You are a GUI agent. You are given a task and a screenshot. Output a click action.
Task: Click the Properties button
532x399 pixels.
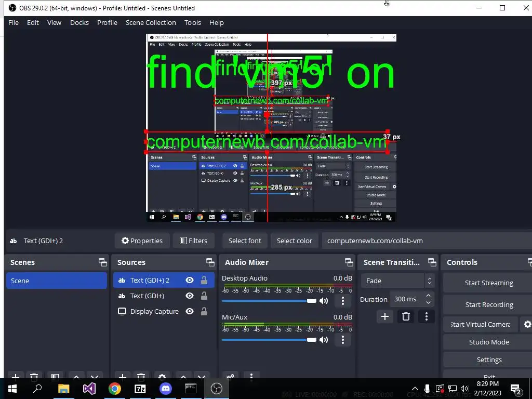[x=142, y=241]
